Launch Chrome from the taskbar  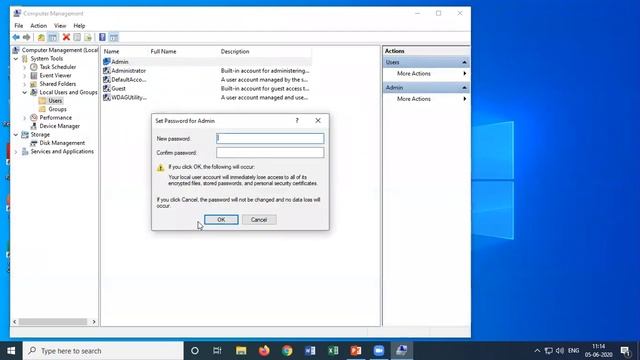click(287, 351)
